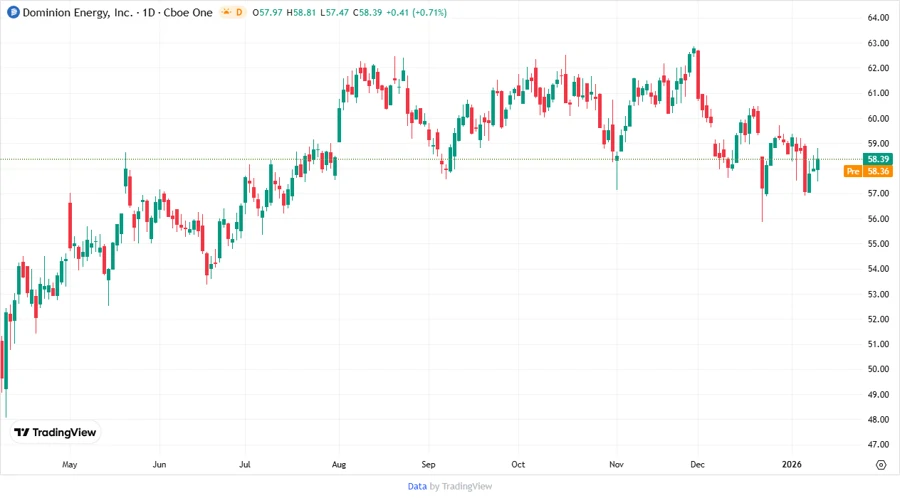Click the 63.00 price axis label
This screenshot has width=900, height=498.
tap(878, 43)
